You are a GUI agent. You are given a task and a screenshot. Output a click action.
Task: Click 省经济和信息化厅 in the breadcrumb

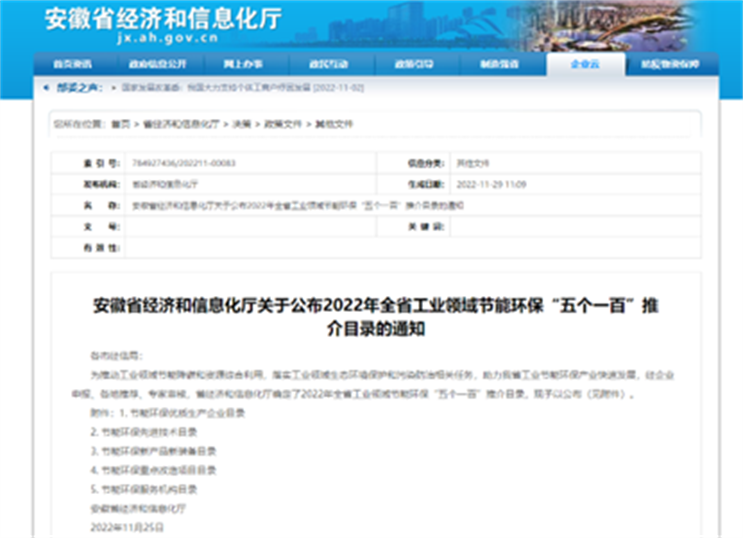point(182,123)
